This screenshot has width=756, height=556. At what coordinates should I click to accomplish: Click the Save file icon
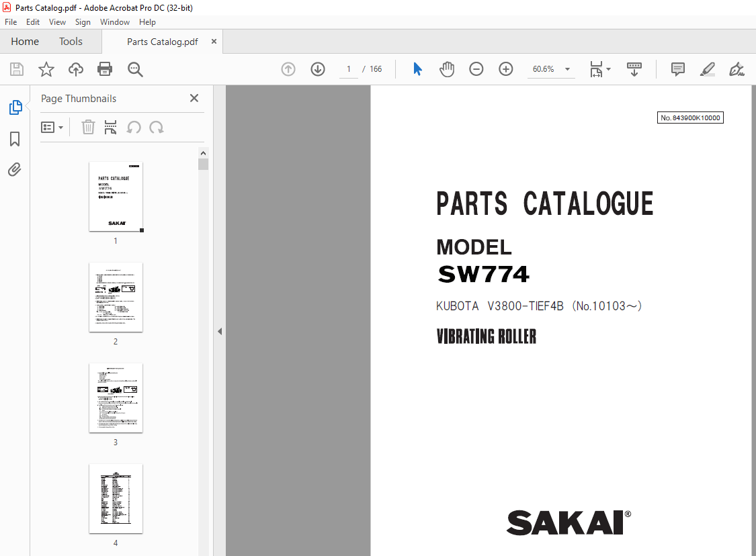[x=17, y=69]
